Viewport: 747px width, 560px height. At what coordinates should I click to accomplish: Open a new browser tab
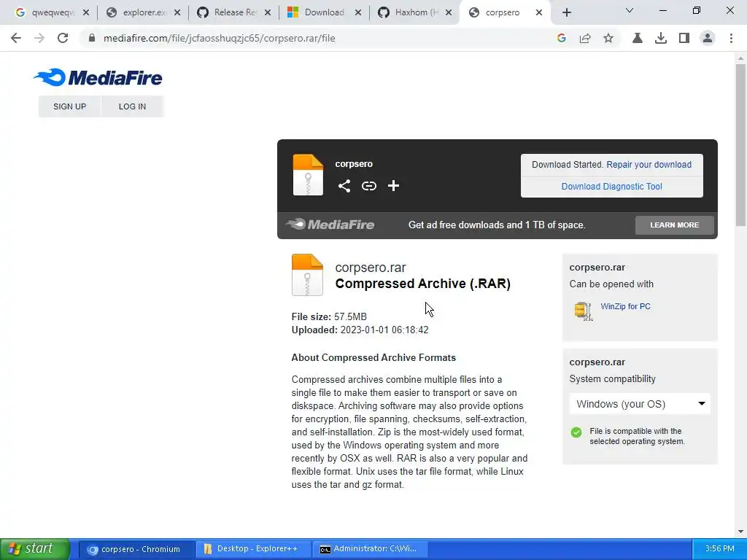[566, 12]
